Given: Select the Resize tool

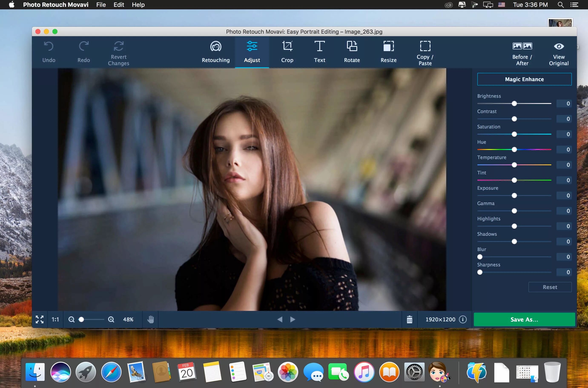Looking at the screenshot, I should tap(388, 52).
